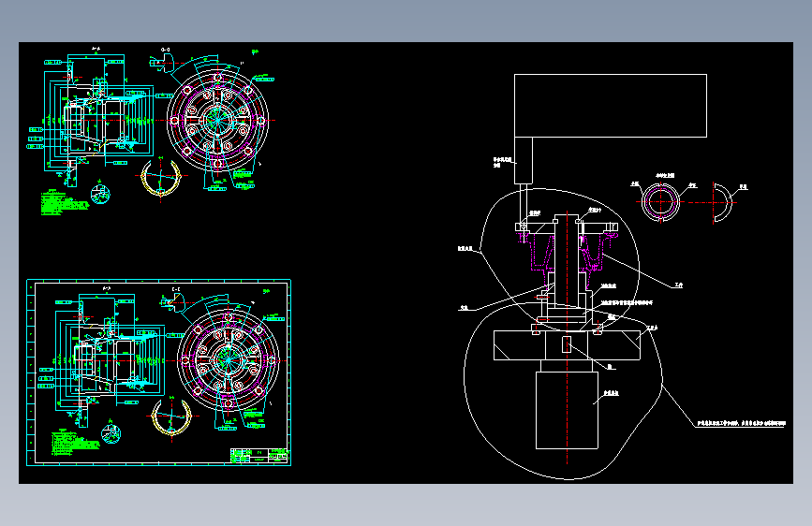Click the yellow snap ring in framed drawing

coord(171,418)
